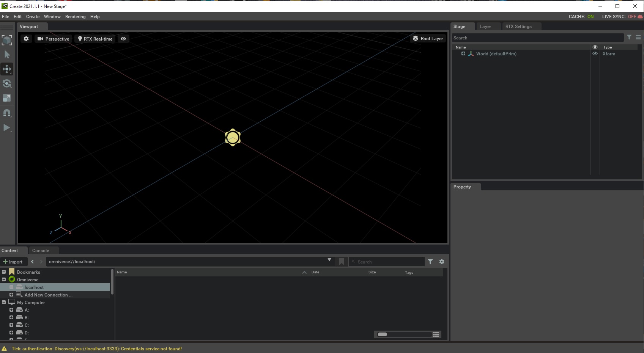Screen dimensions: 644x353
Task: Collapse the My Computer tree node
Action: pyautogui.click(x=4, y=302)
